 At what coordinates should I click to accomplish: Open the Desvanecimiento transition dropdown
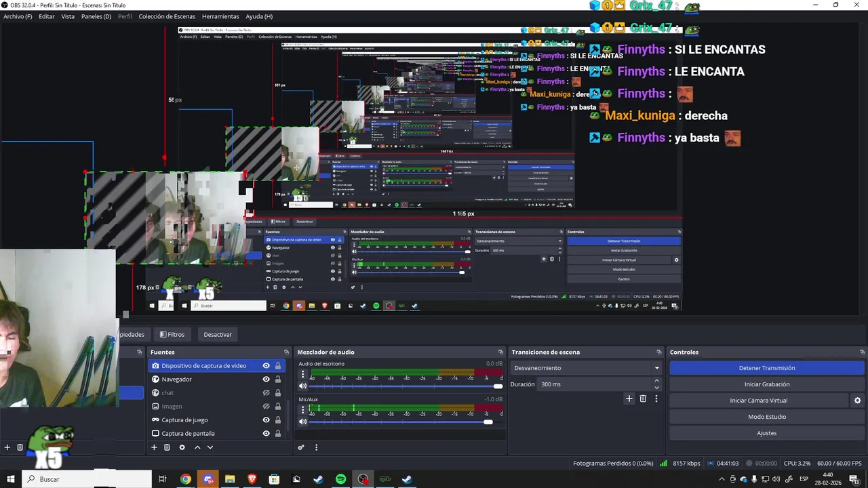pyautogui.click(x=587, y=368)
